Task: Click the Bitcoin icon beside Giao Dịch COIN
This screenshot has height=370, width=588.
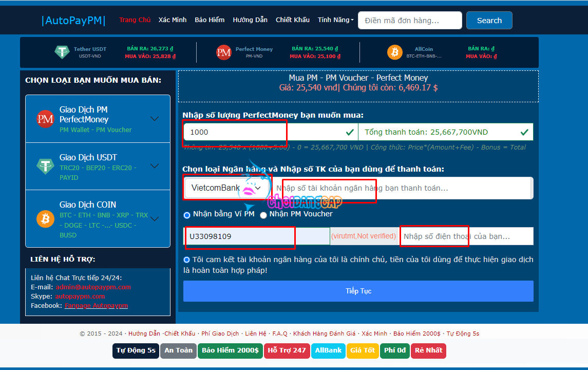Action: click(45, 219)
